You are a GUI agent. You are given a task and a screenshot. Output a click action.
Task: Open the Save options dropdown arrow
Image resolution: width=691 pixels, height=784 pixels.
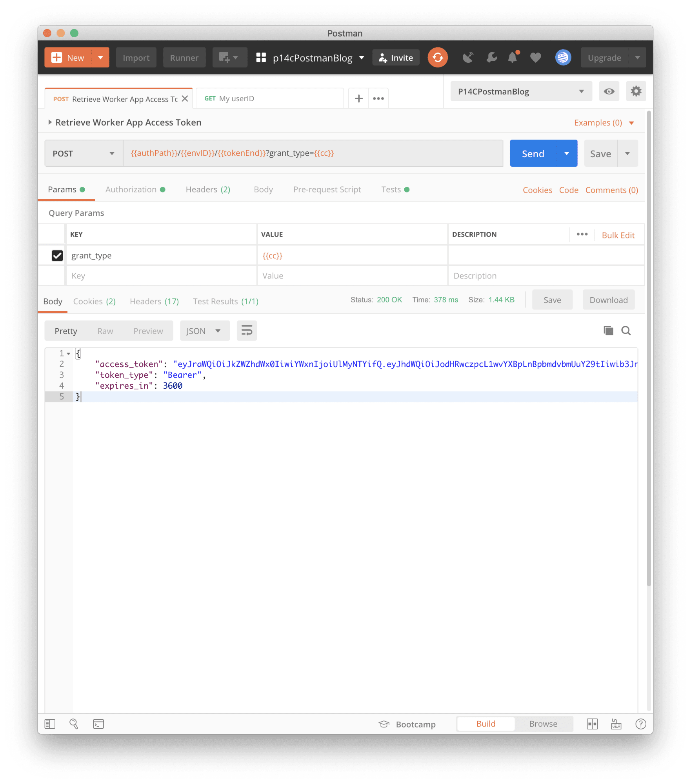(628, 153)
